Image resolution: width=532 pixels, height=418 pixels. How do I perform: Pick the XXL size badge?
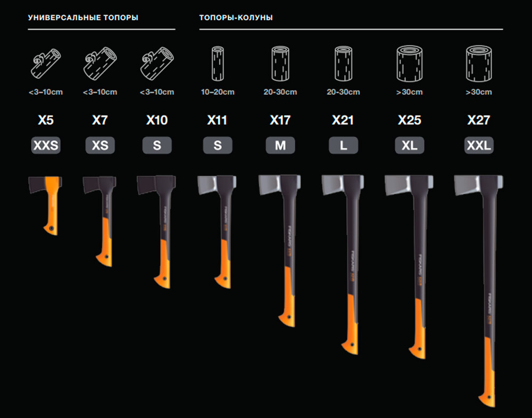pos(478,145)
